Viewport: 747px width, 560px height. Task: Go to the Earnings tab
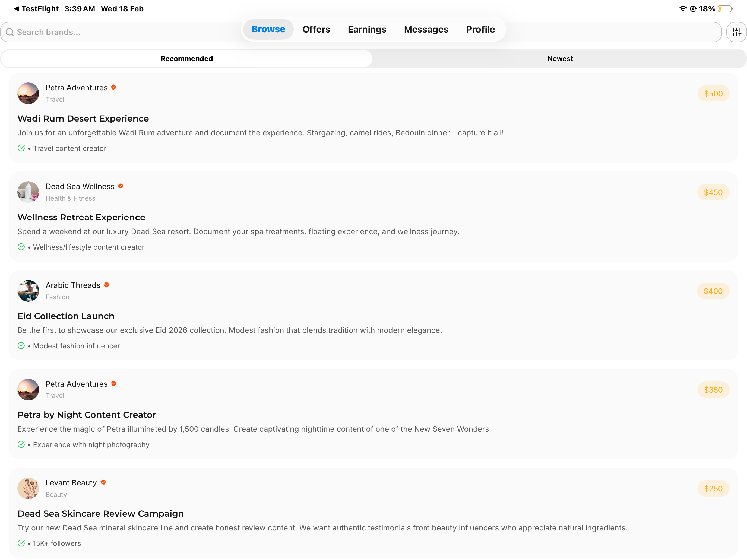coord(367,29)
